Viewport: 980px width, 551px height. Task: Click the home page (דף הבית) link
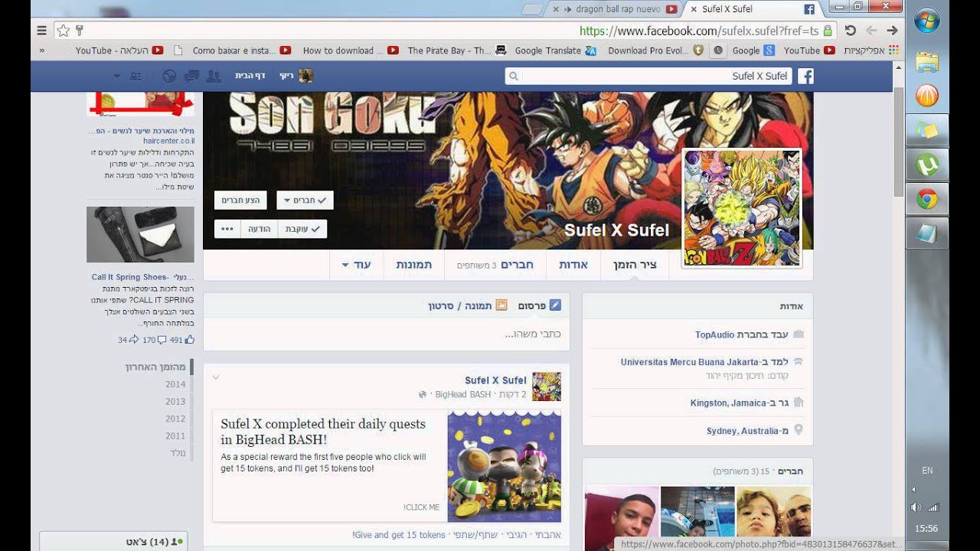pyautogui.click(x=251, y=76)
